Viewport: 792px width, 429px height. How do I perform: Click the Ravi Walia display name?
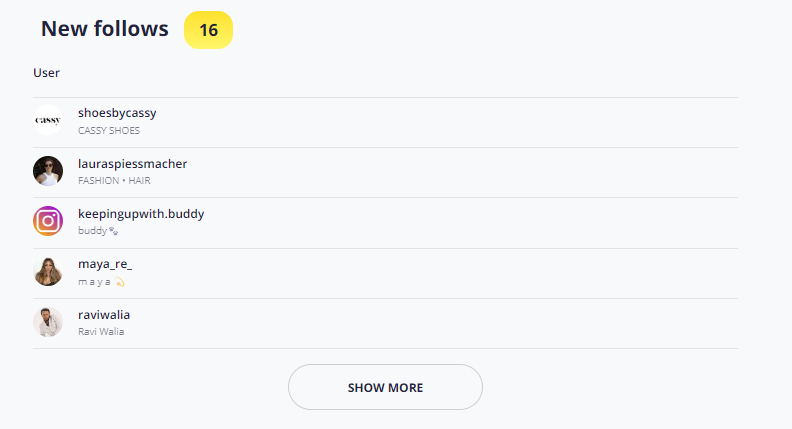coord(101,331)
